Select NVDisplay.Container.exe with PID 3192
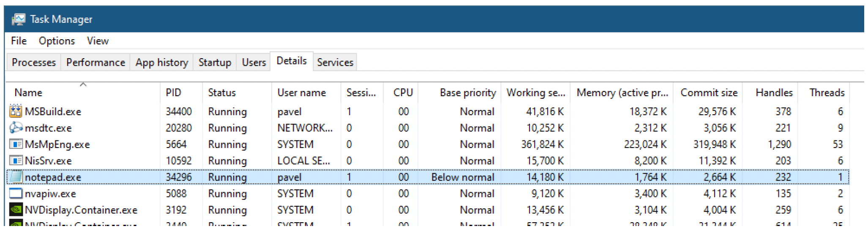 pyautogui.click(x=81, y=210)
